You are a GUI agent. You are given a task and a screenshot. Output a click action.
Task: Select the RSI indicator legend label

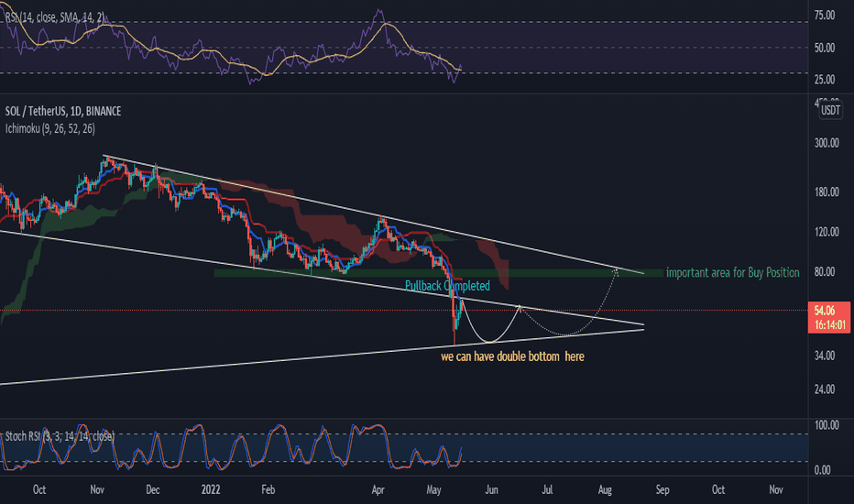coord(54,17)
